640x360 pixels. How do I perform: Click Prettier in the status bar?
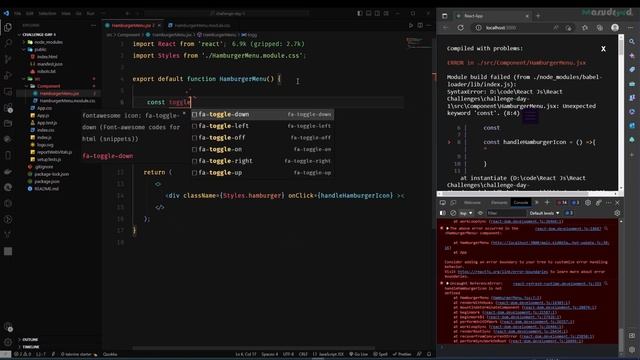click(402, 354)
